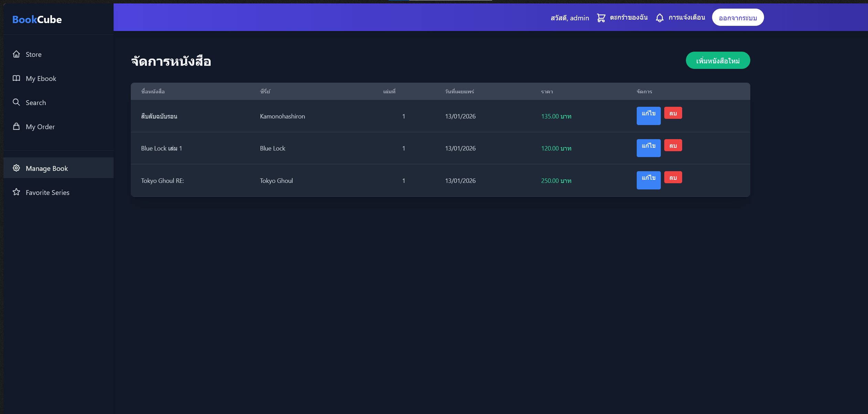Screen dimensions: 868x414
Task: Click the notification bell icon
Action: click(x=659, y=18)
